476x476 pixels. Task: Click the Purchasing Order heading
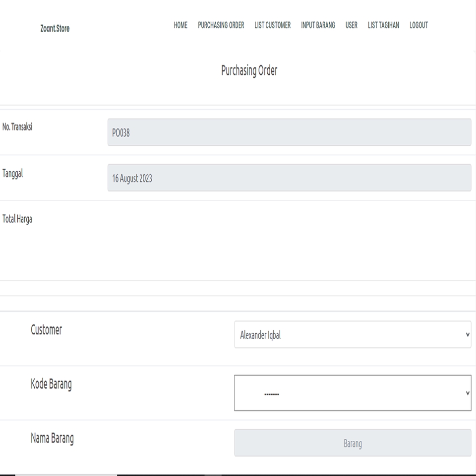click(249, 71)
